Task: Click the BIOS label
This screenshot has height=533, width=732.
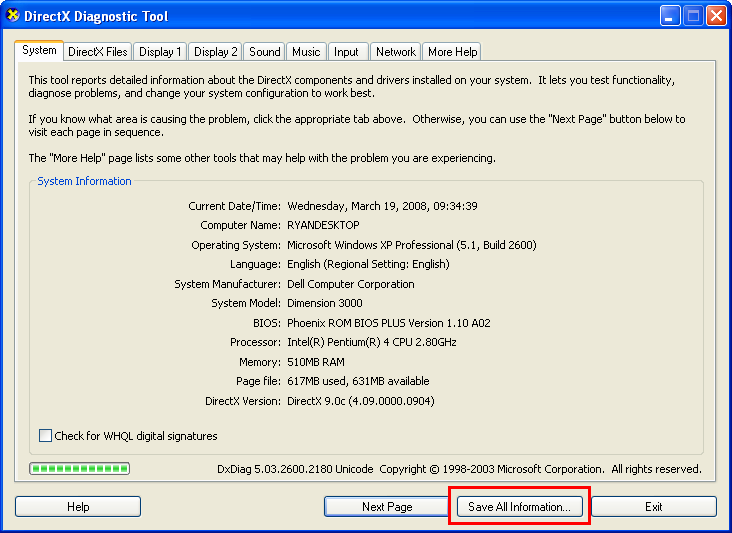Action: coord(267,323)
